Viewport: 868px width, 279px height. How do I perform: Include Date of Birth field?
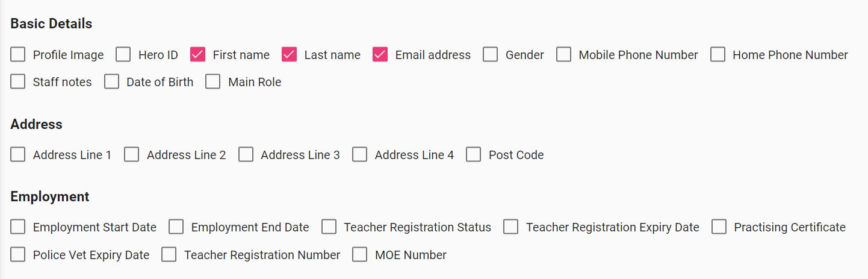pos(112,82)
